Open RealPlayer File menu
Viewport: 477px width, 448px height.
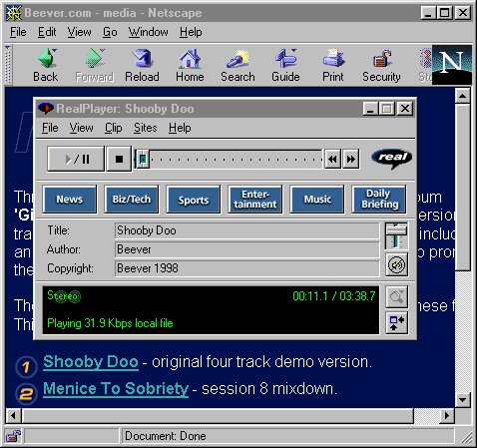point(50,128)
